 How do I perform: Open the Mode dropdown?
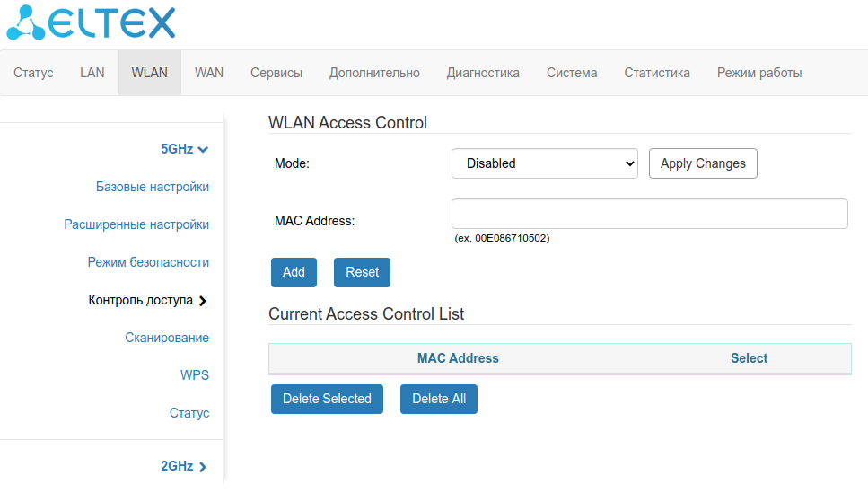(544, 163)
